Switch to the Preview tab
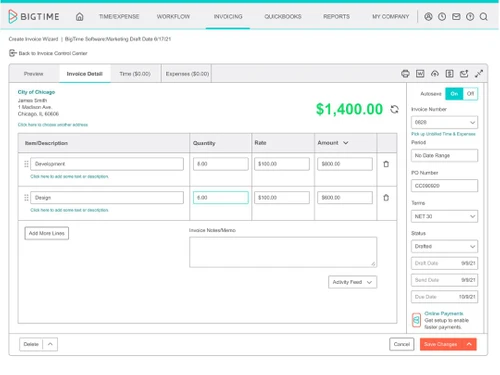Viewport: 500px width, 375px height. coord(34,74)
